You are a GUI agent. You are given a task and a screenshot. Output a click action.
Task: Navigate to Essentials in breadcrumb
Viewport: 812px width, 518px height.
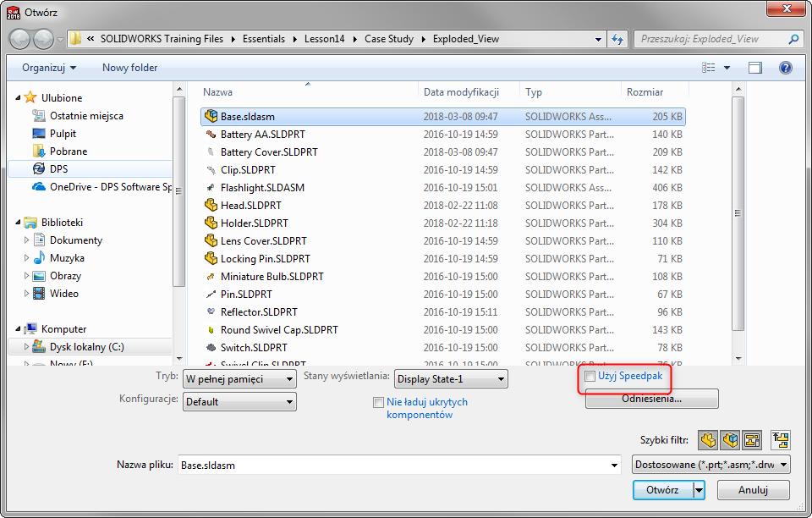pos(264,39)
